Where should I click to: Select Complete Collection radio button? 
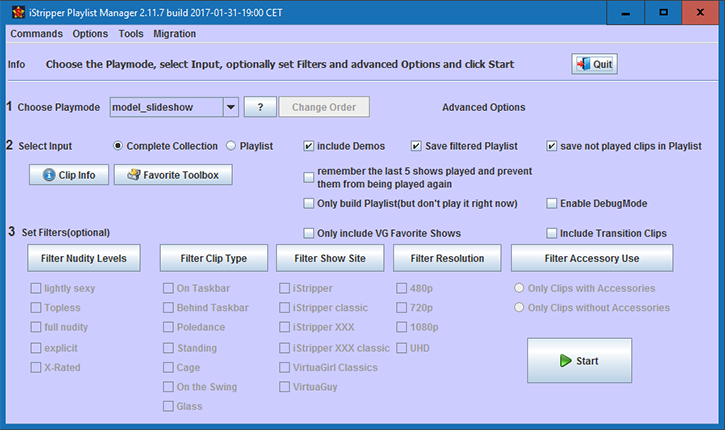tap(118, 146)
